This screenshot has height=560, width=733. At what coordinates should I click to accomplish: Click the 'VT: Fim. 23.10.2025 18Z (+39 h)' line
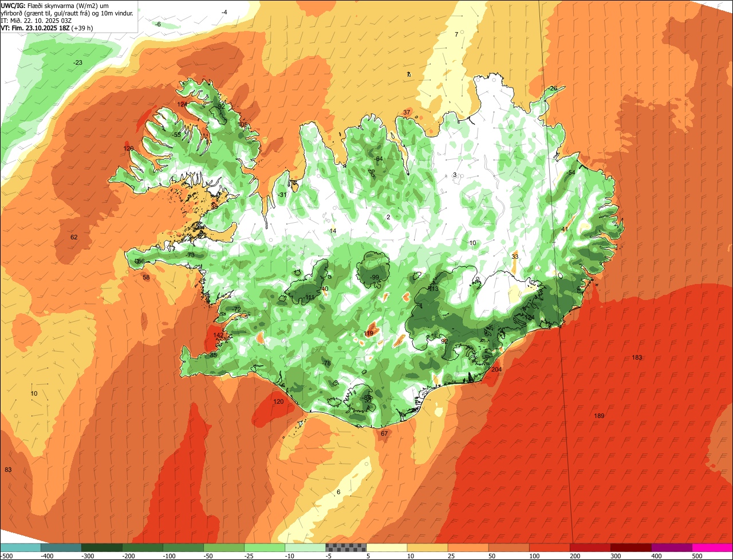click(47, 27)
